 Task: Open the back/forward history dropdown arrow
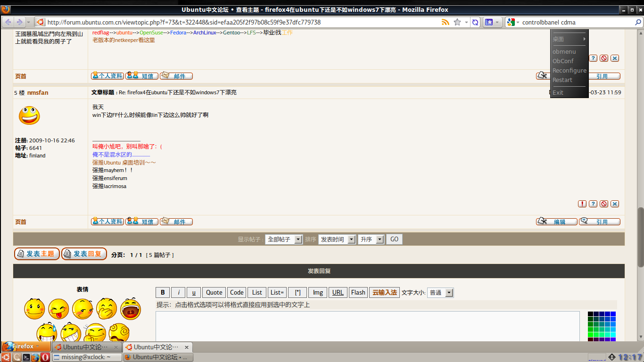pos(28,22)
